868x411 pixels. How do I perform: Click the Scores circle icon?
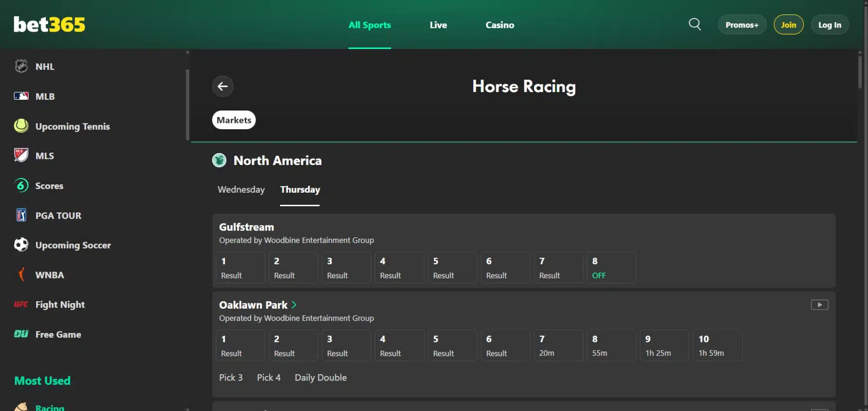coord(21,186)
